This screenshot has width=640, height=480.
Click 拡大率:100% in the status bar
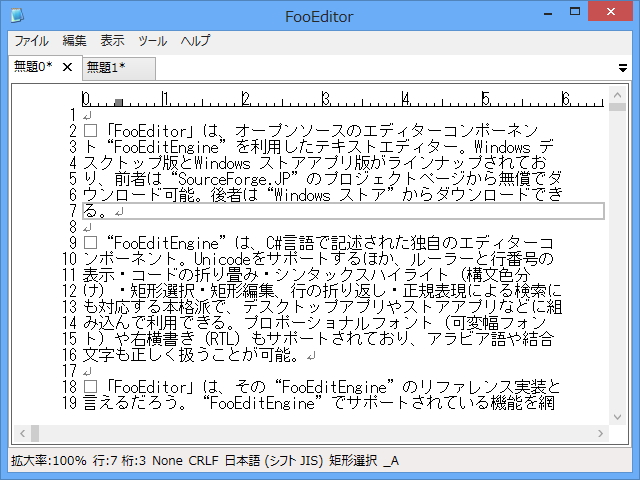pos(49,461)
